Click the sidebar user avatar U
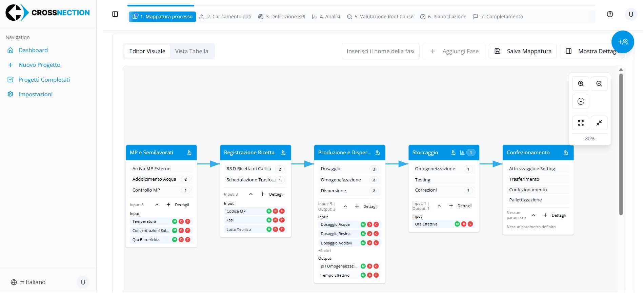This screenshot has width=644, height=297. tap(83, 282)
